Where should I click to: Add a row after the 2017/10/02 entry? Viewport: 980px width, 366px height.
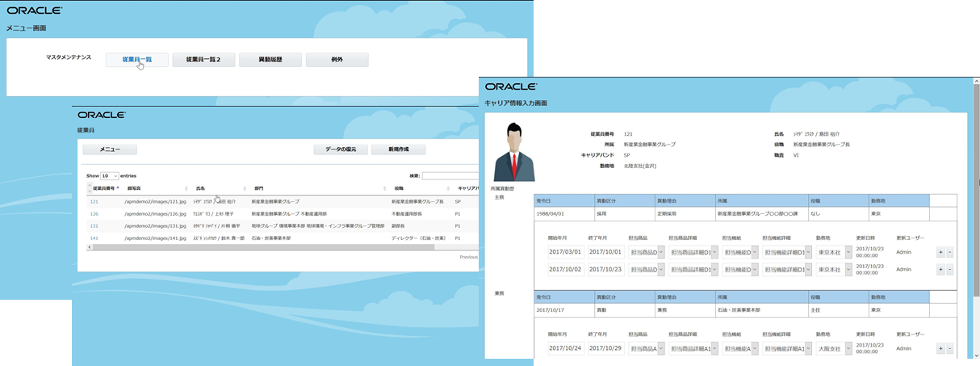[940, 269]
